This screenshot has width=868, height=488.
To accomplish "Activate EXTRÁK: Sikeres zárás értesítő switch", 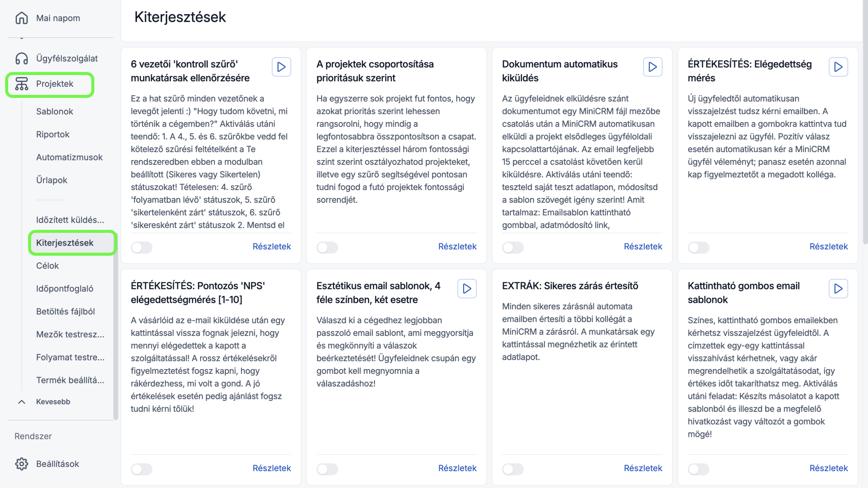I will tap(513, 469).
